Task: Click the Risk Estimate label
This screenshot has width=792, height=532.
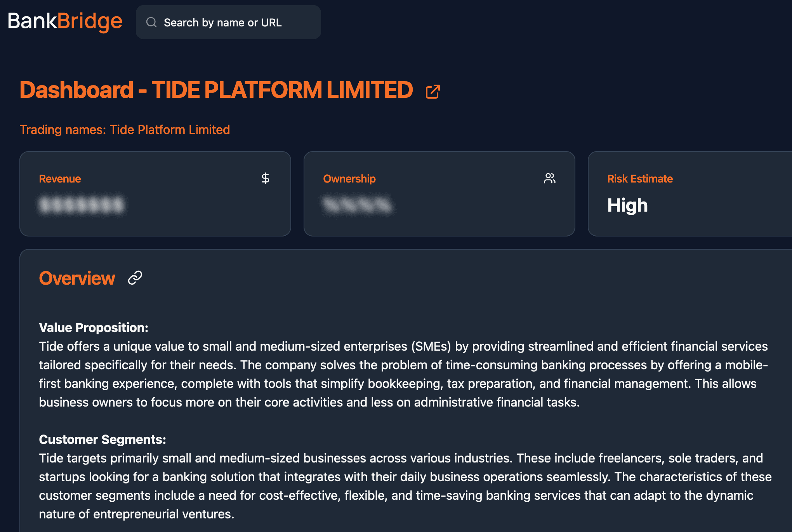Action: click(640, 179)
